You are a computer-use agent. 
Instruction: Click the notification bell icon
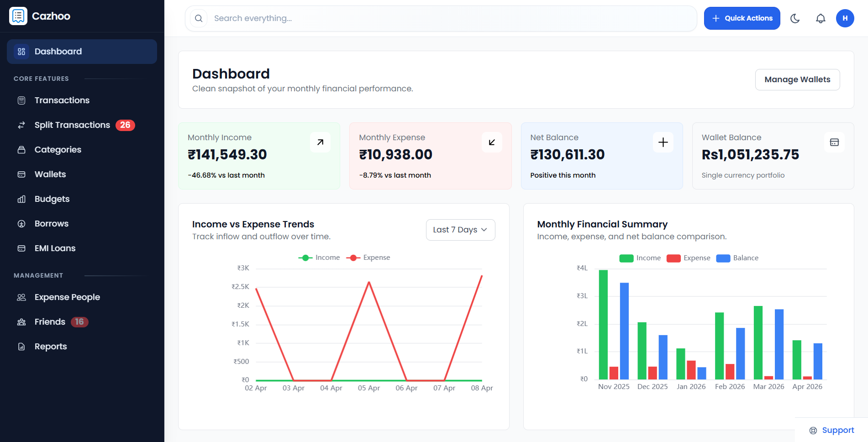coord(821,18)
